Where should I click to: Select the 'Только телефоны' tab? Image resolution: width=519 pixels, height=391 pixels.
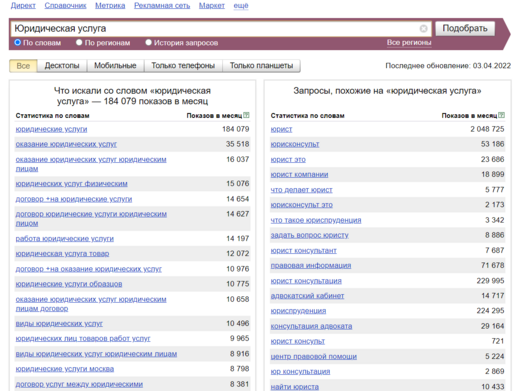point(183,66)
